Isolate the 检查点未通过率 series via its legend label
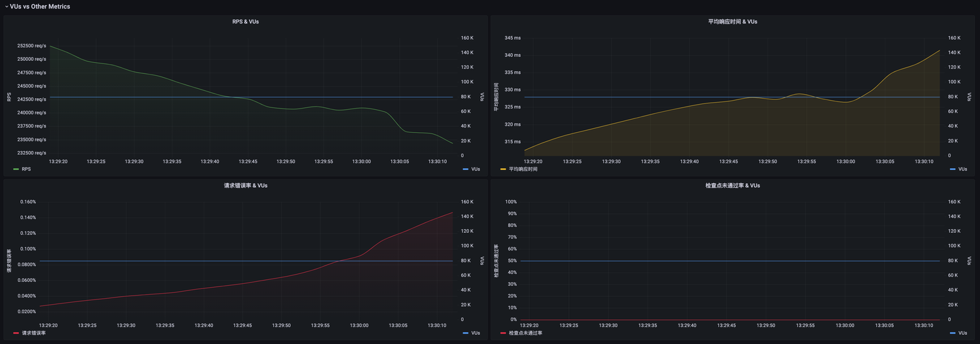The width and height of the screenshot is (980, 344). pos(525,333)
